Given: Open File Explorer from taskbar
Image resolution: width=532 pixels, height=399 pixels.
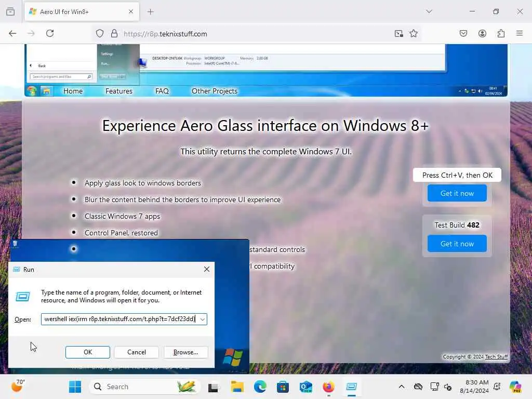Looking at the screenshot, I should click(x=237, y=387).
